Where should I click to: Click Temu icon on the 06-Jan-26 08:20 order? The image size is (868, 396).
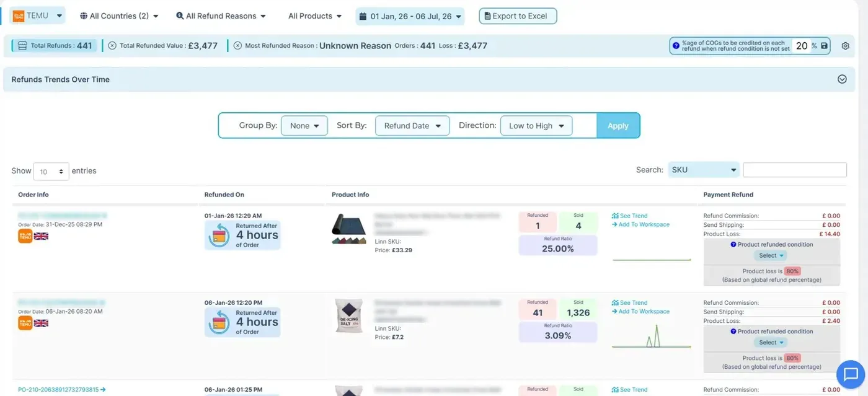(25, 323)
